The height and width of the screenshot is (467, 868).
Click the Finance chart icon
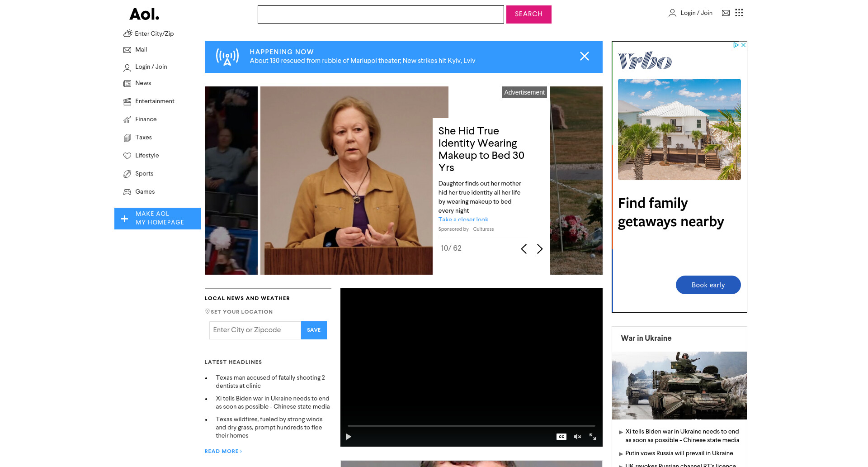tap(127, 119)
